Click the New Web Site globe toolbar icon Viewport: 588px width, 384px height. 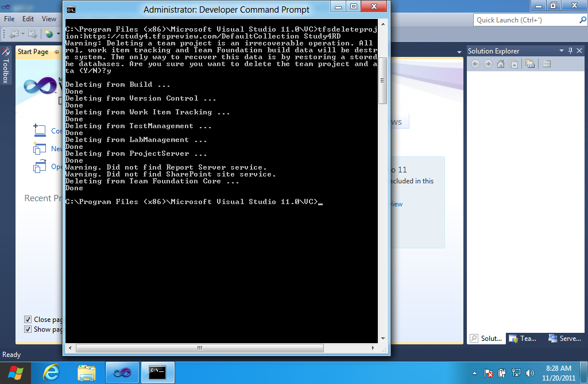pos(49,34)
